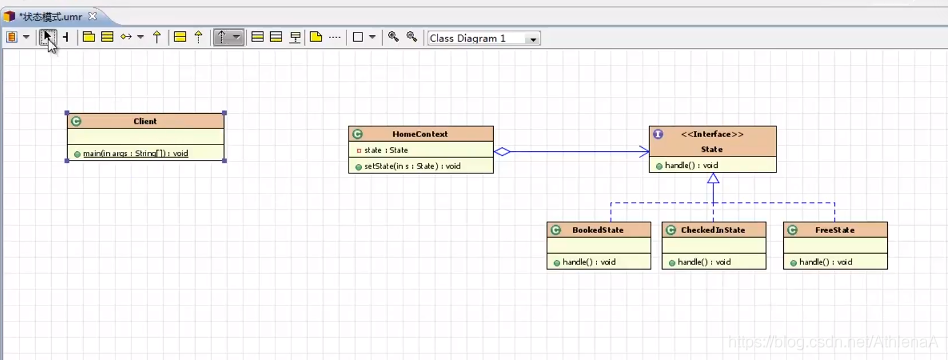Select the HomeContext class title

pos(420,134)
